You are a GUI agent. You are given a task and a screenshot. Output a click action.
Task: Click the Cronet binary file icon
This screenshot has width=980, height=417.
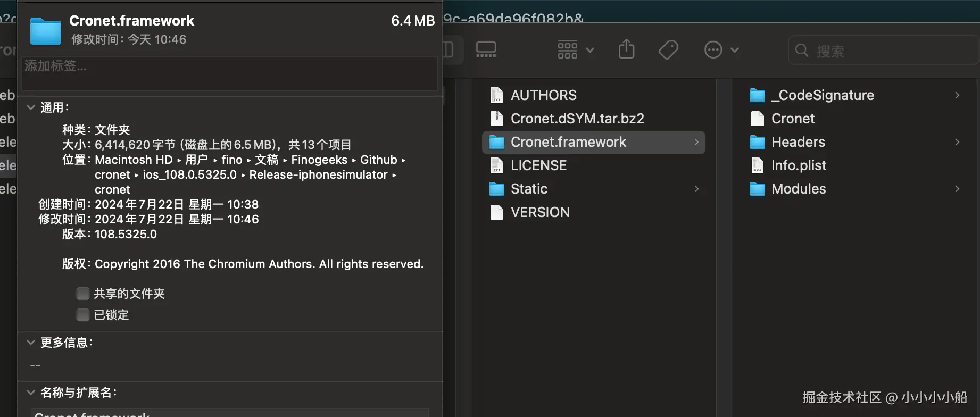click(x=757, y=119)
